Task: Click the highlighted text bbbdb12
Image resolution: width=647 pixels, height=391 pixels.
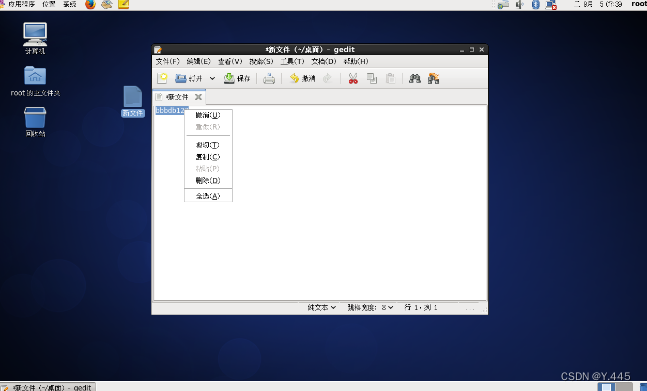Action: point(170,111)
